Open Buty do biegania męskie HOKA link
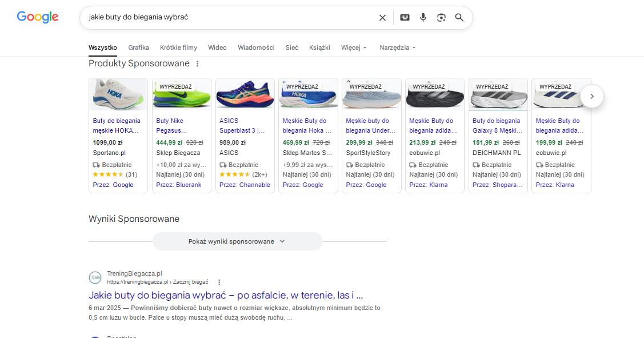Image resolution: width=644 pixels, height=338 pixels. point(117,126)
